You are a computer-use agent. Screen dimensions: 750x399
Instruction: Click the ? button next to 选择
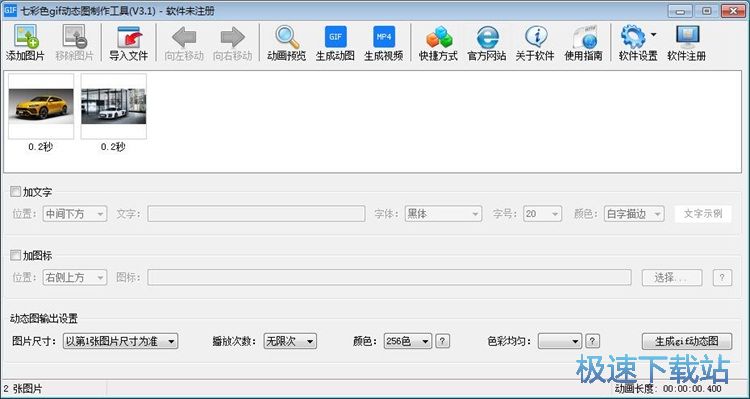tap(722, 277)
